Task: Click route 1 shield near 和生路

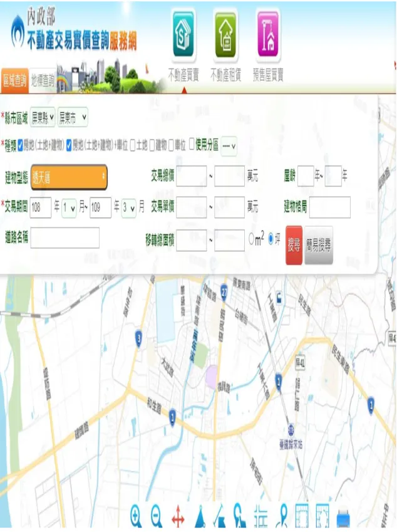Action: 172,417
